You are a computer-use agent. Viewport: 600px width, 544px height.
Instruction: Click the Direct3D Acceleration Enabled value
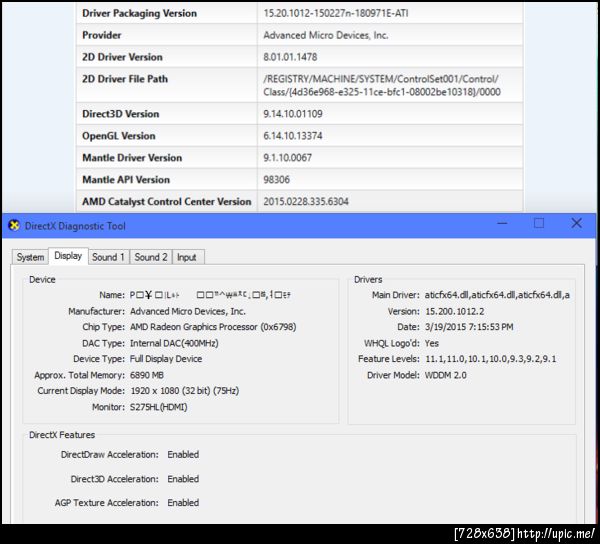tap(183, 479)
